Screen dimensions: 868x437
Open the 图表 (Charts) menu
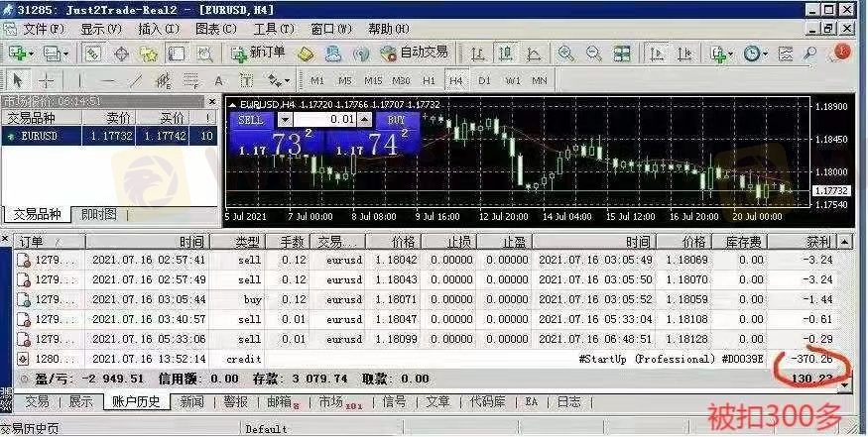(215, 29)
